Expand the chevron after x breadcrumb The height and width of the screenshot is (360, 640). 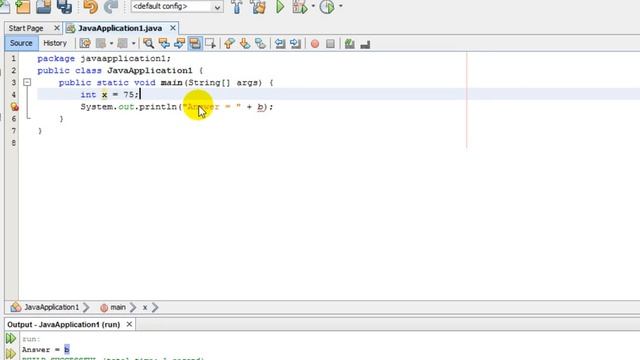[155, 307]
